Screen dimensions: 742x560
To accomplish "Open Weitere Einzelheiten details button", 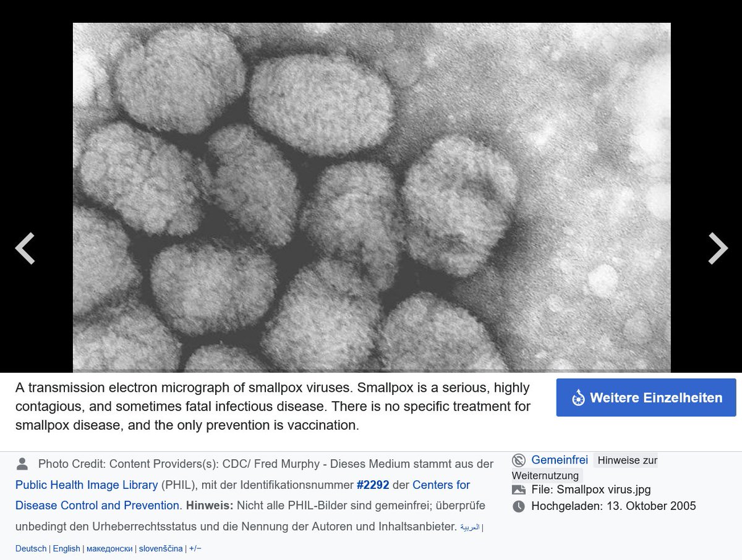I will point(646,397).
